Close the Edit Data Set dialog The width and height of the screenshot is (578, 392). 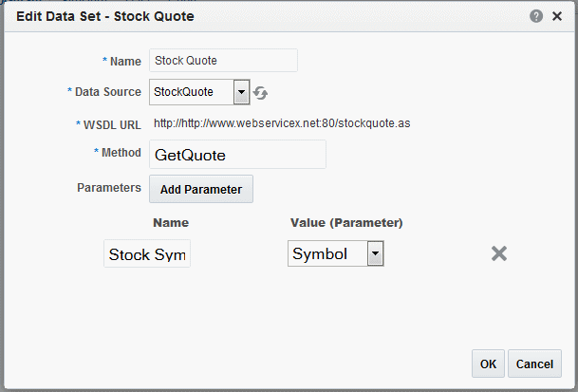[x=557, y=16]
